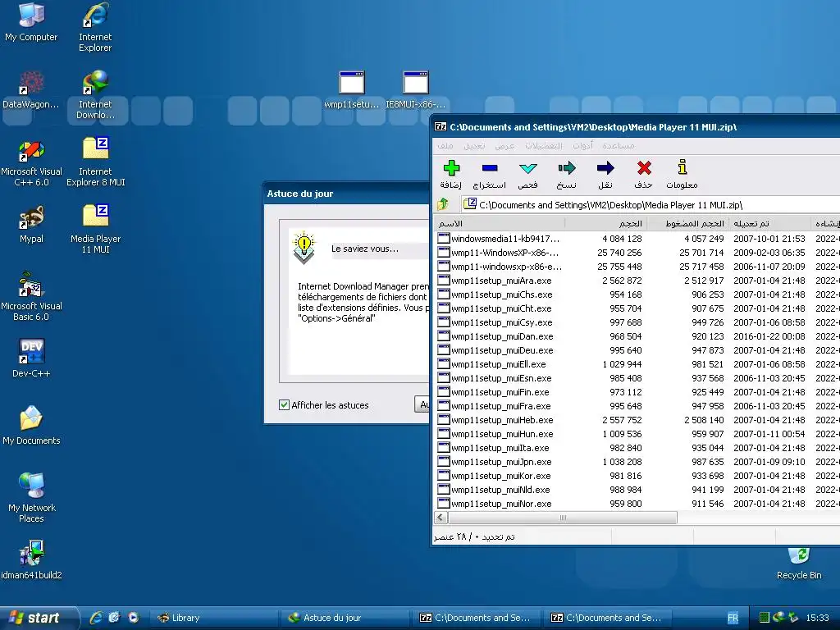Click Internet Explorer quick launch icon
The height and width of the screenshot is (630, 840).
click(96, 618)
